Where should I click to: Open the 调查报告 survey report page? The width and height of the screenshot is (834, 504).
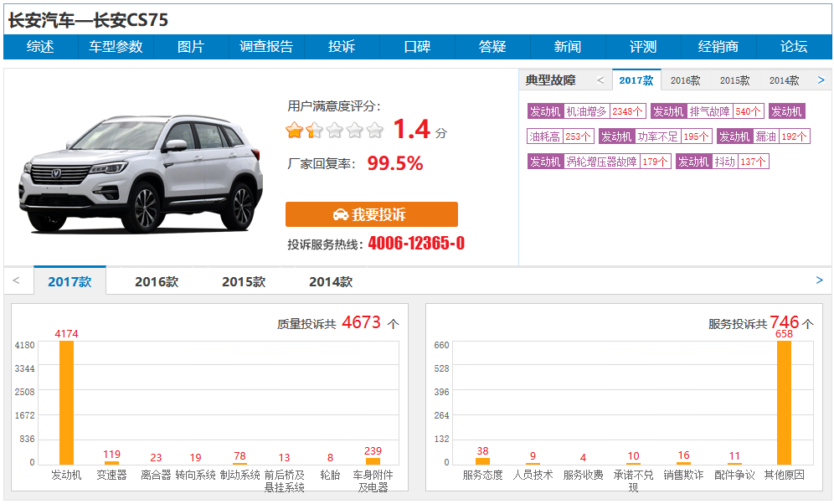click(266, 47)
